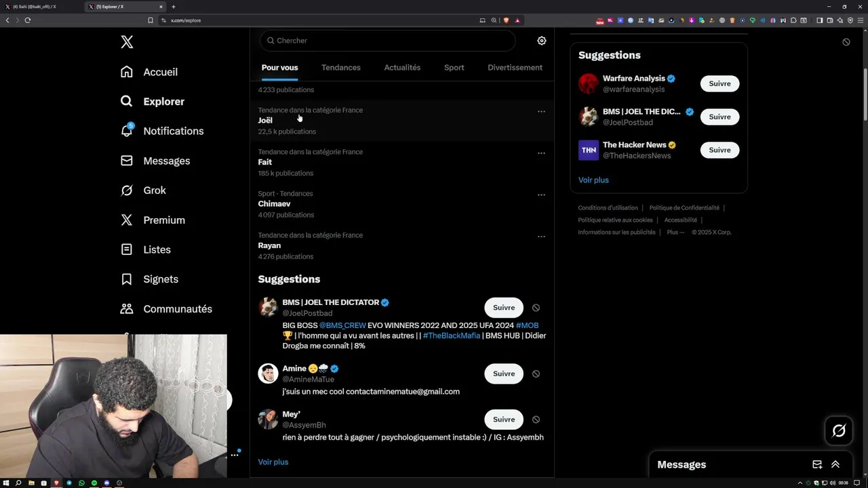Open the Chimaev trending topic

(401, 204)
